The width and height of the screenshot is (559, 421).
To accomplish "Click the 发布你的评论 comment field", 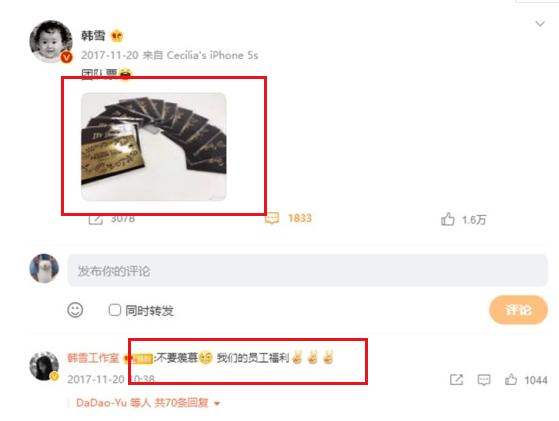I will click(x=307, y=271).
